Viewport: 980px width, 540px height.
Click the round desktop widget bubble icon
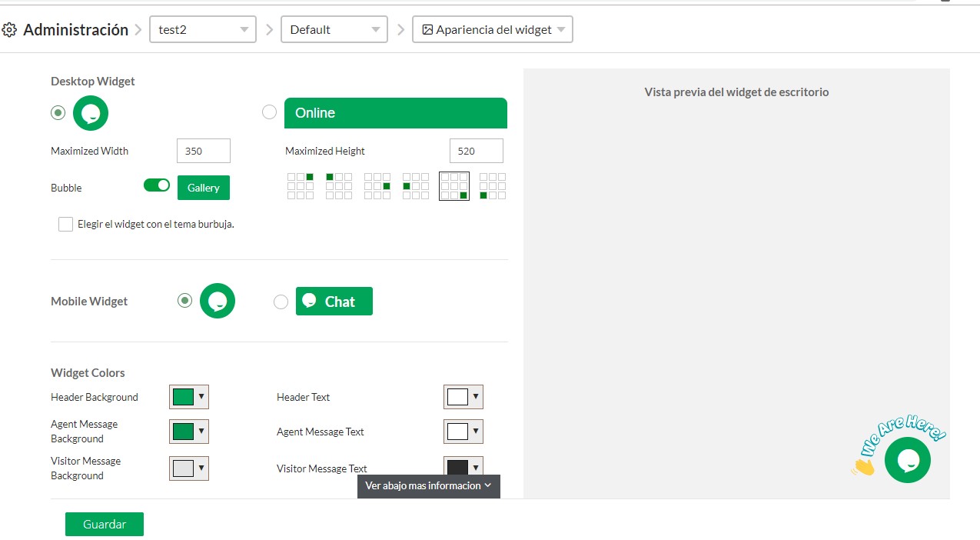[91, 113]
